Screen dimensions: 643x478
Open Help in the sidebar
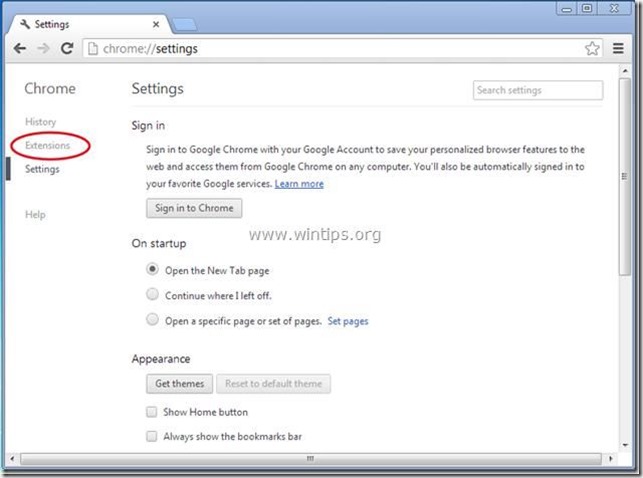pos(35,214)
